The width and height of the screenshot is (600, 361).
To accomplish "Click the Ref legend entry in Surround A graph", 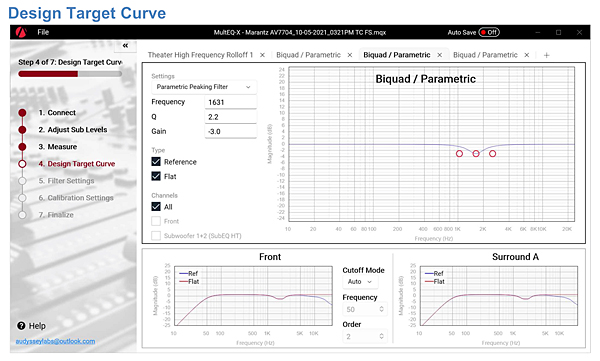I will point(434,273).
